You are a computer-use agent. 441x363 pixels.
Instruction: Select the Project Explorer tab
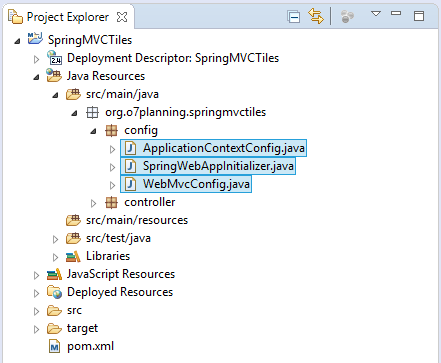coord(68,17)
